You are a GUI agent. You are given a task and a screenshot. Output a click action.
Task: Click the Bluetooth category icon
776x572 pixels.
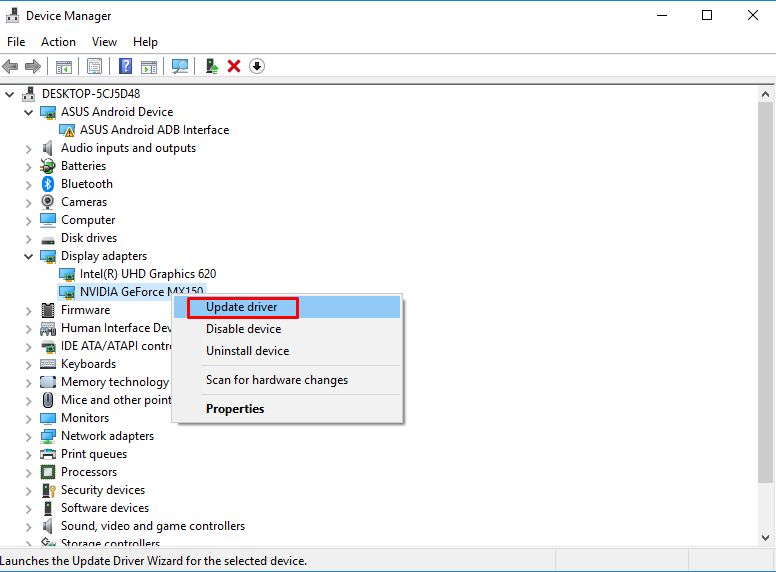[x=48, y=184]
